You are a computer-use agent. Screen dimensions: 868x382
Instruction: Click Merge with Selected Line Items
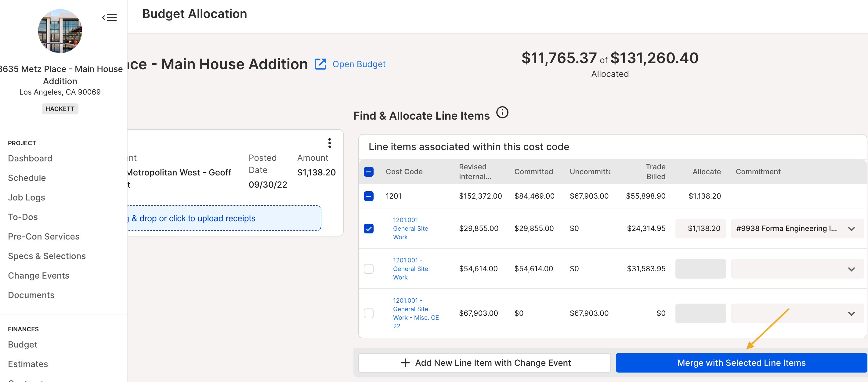(x=741, y=363)
